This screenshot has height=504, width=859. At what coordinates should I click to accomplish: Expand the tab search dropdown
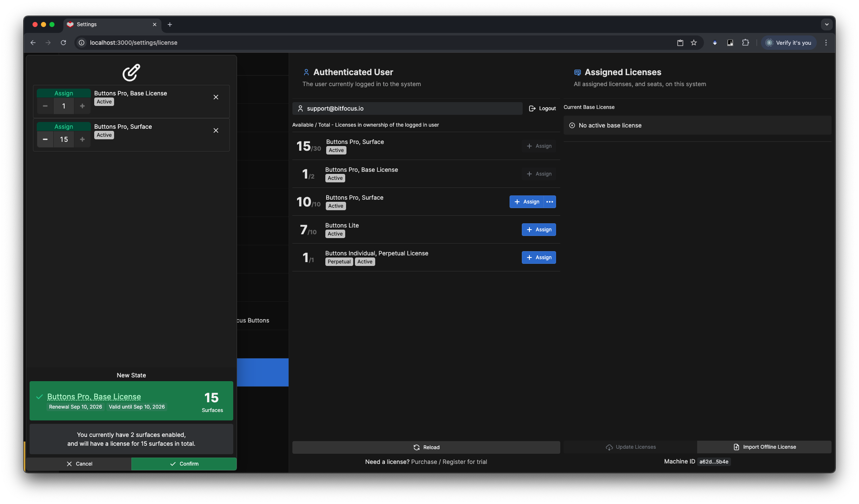point(827,24)
